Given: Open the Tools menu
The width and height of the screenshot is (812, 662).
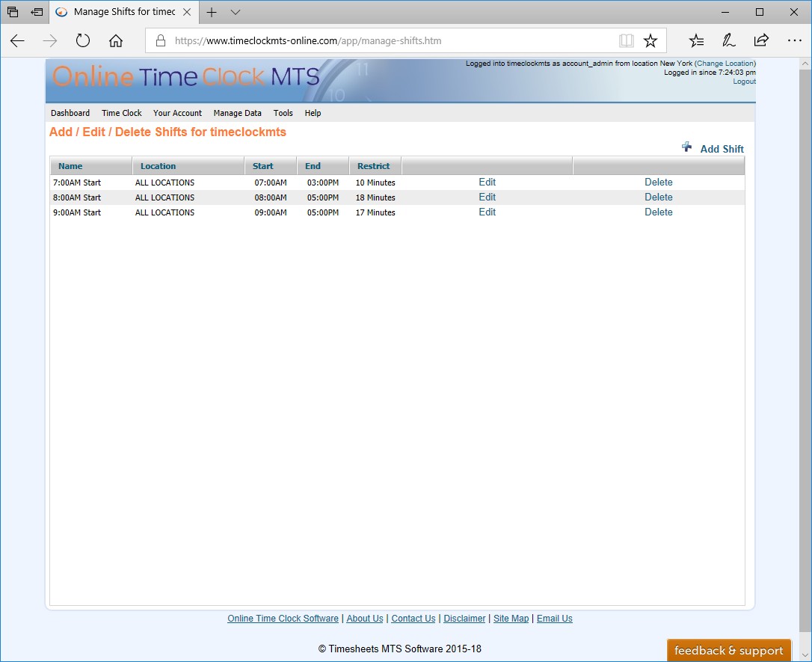Looking at the screenshot, I should click(x=283, y=113).
